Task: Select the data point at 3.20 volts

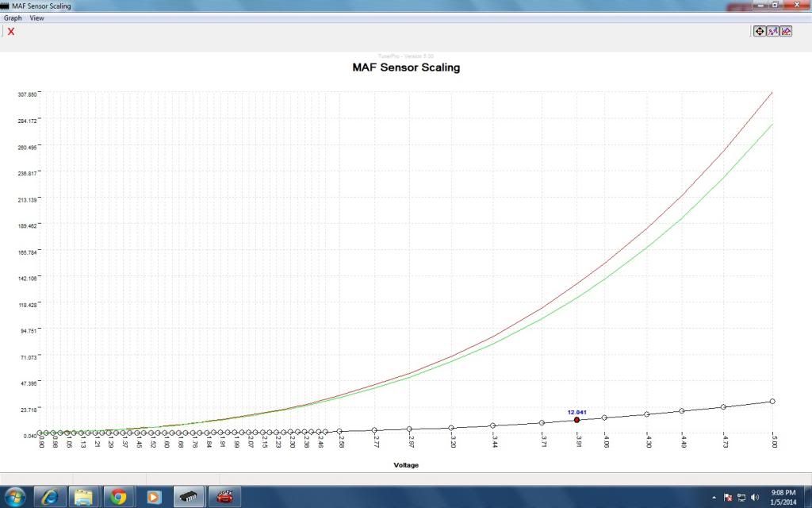Action: [x=451, y=428]
